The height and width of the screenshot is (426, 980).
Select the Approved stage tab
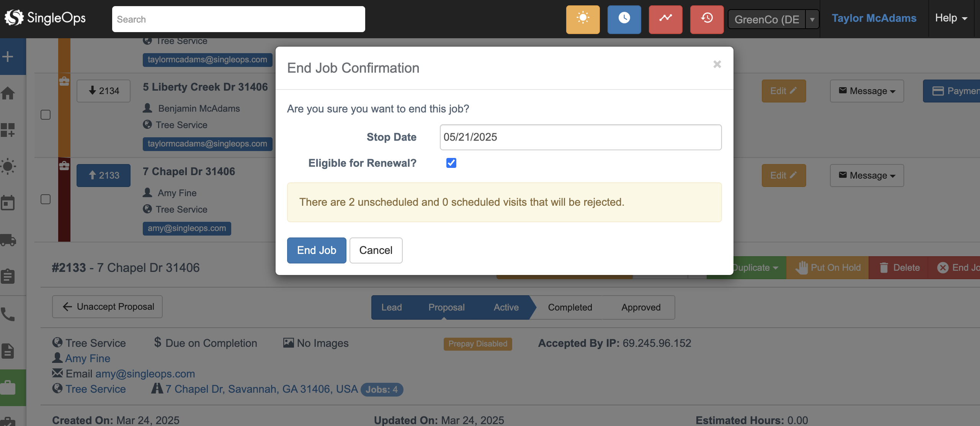click(x=641, y=307)
